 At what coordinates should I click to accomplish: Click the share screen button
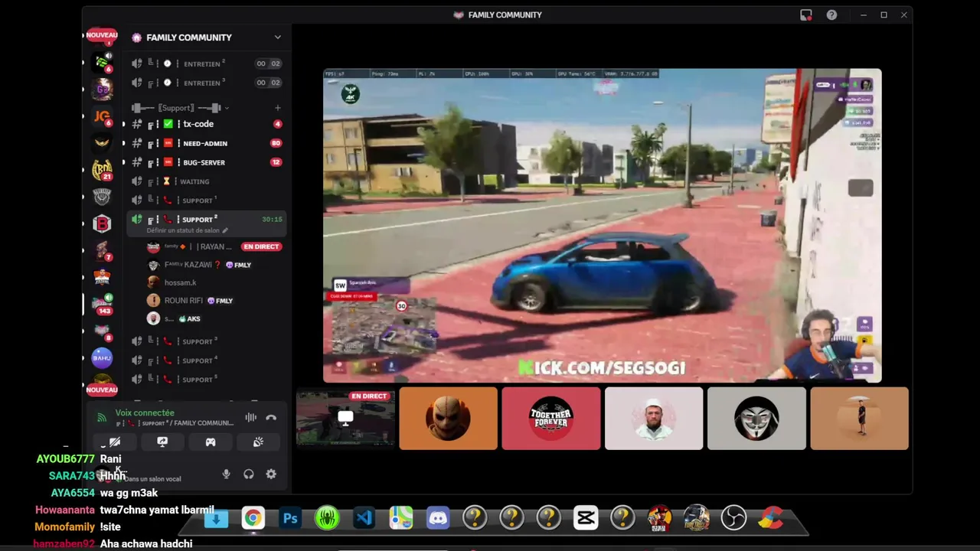pyautogui.click(x=162, y=442)
